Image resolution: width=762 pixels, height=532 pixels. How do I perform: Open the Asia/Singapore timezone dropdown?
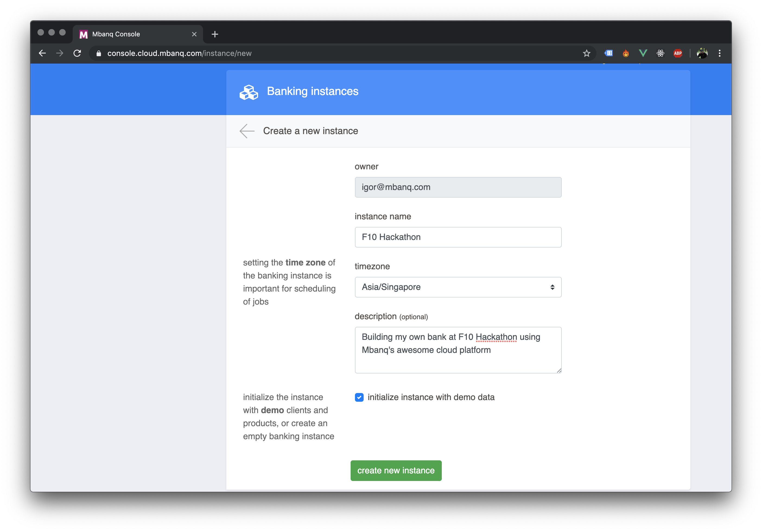(458, 287)
